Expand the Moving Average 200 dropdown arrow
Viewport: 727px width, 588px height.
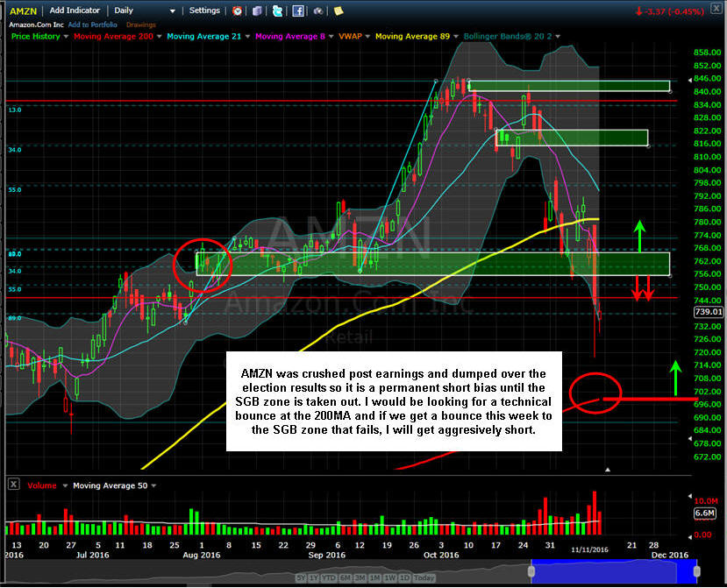pyautogui.click(x=159, y=37)
